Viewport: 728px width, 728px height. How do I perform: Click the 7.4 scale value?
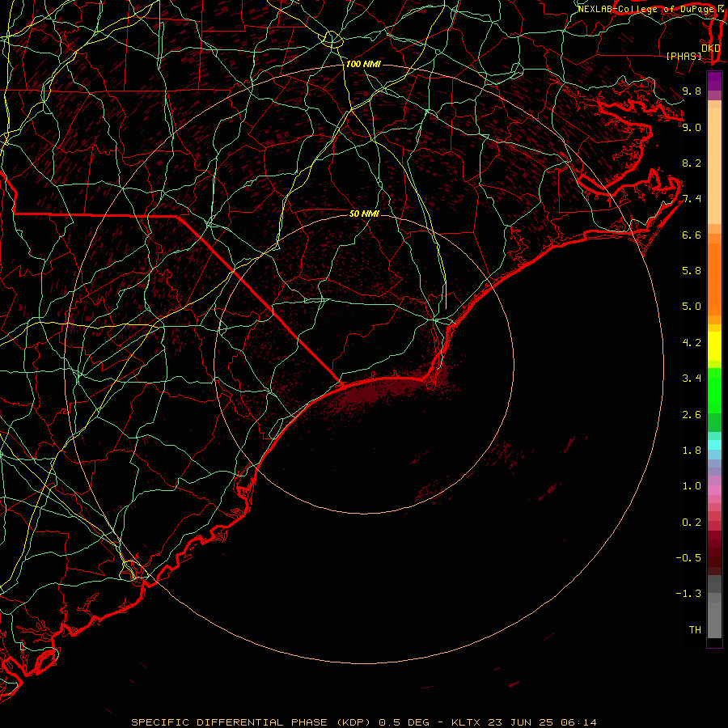tap(692, 199)
